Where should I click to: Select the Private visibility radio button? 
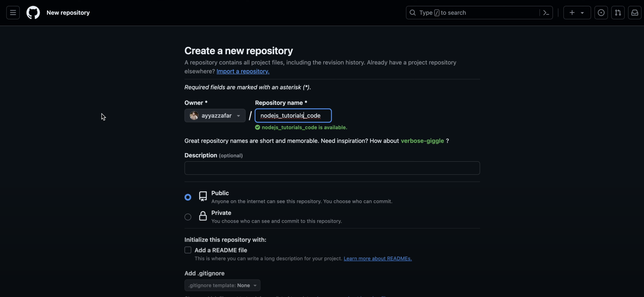[188, 217]
